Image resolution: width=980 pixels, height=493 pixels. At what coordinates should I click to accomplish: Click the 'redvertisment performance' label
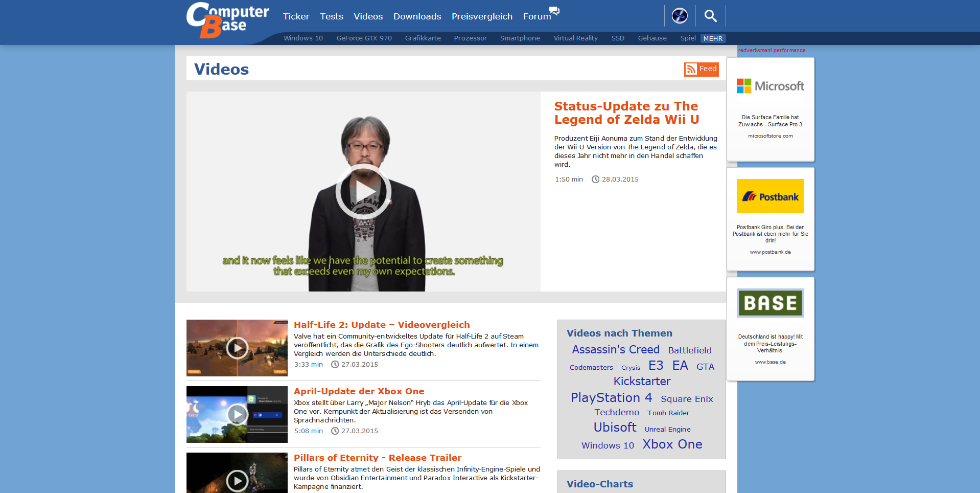(x=772, y=50)
